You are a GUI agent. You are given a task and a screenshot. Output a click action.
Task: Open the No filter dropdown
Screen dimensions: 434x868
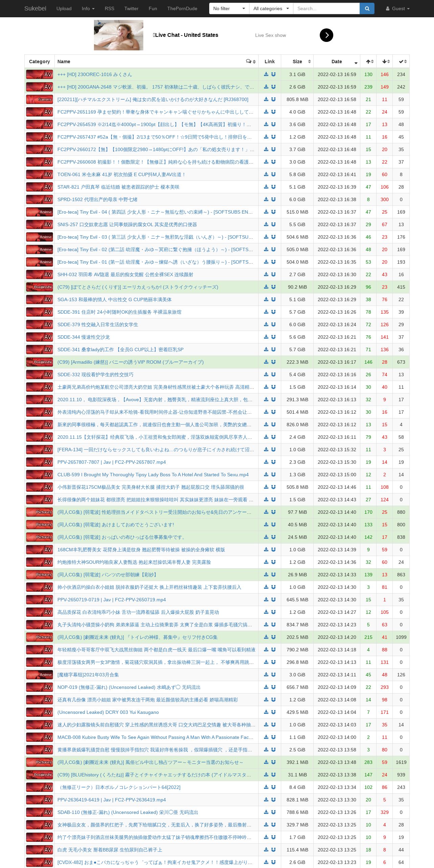(229, 8)
